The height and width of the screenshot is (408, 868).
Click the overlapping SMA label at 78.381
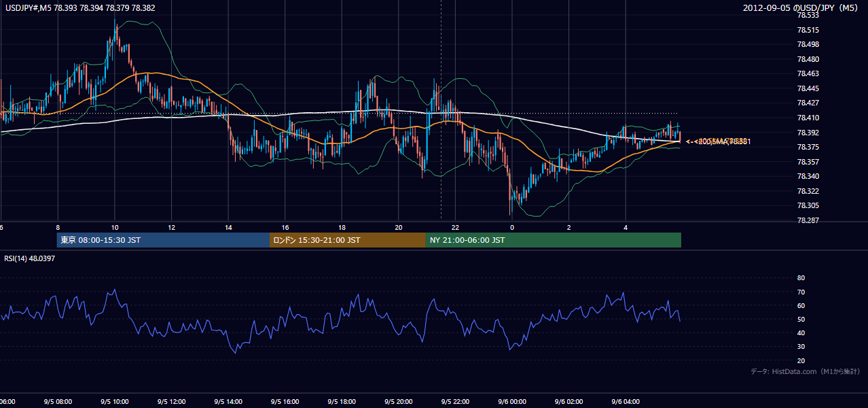point(718,141)
